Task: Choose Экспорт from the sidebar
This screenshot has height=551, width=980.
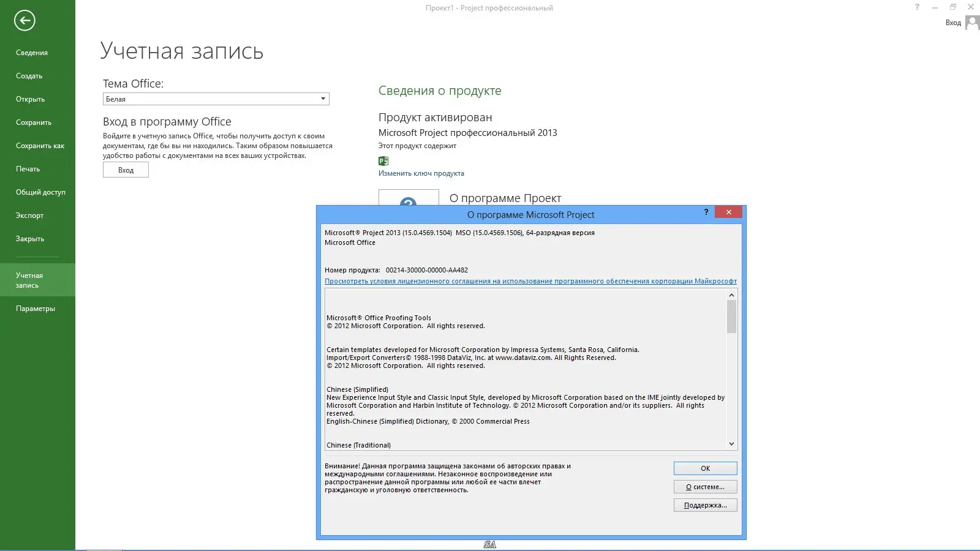Action: click(30, 216)
